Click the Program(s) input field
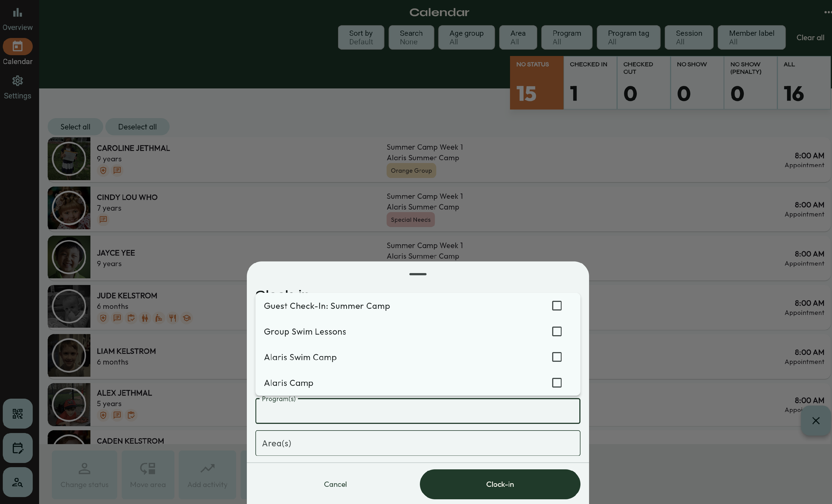The image size is (832, 504). (418, 411)
